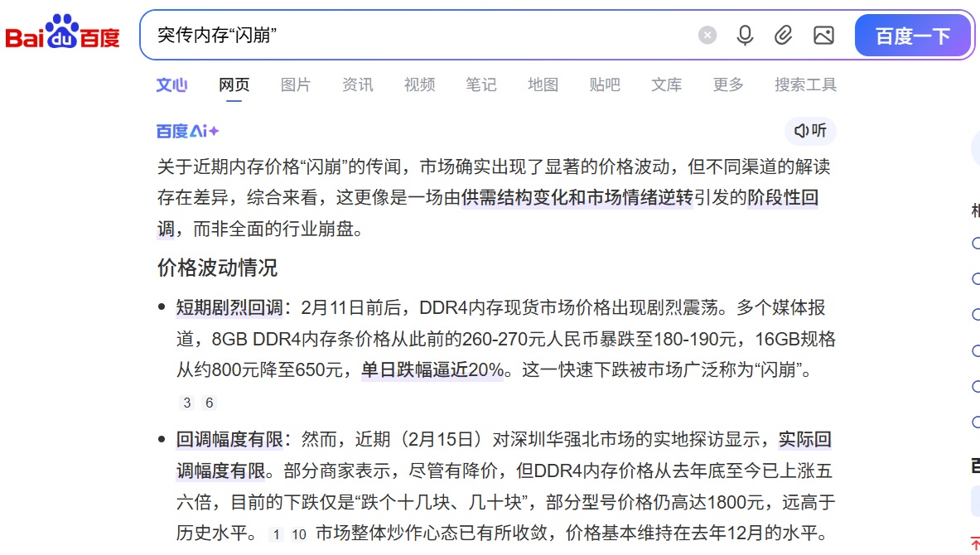The image size is (980, 555).
Task: Clear the search box text
Action: [x=707, y=35]
